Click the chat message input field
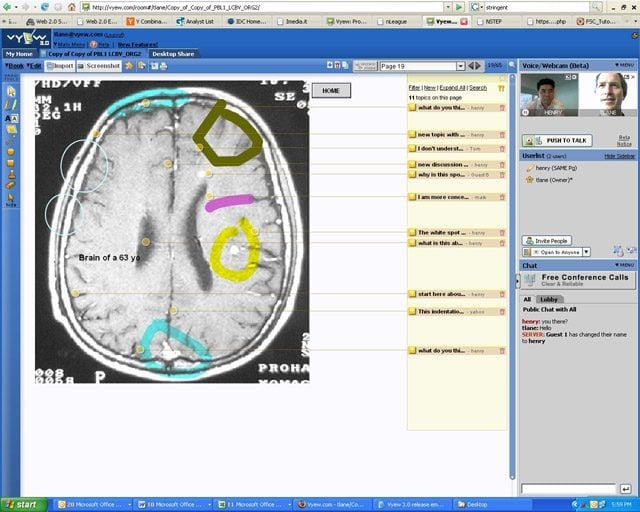 pos(569,489)
